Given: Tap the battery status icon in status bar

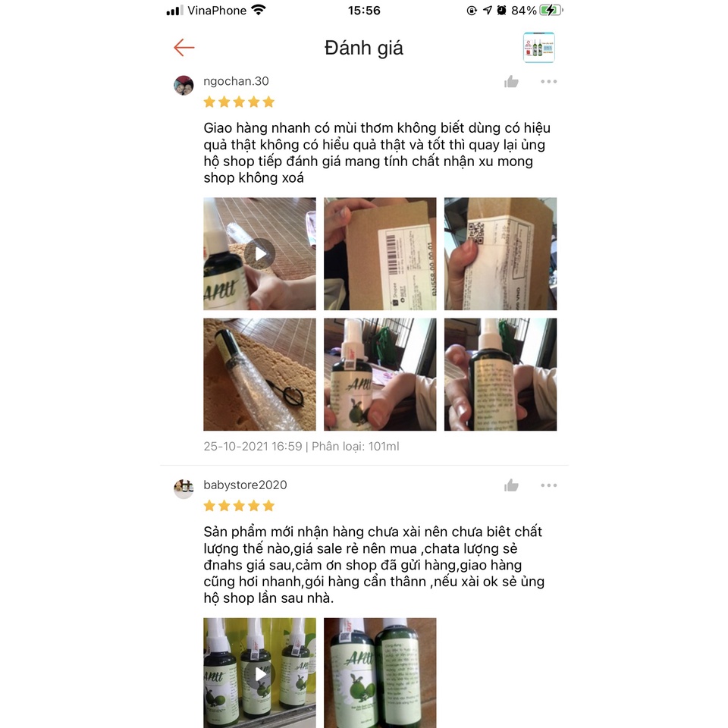Looking at the screenshot, I should [x=551, y=10].
